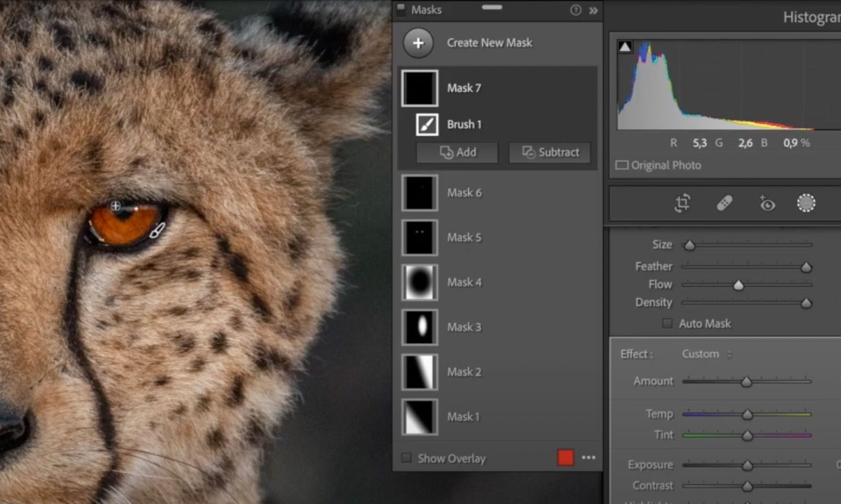Click the plus icon to create new mask

point(418,43)
